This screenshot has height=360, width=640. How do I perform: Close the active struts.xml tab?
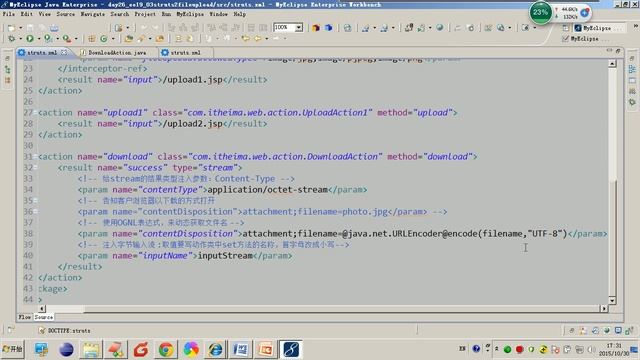point(64,52)
